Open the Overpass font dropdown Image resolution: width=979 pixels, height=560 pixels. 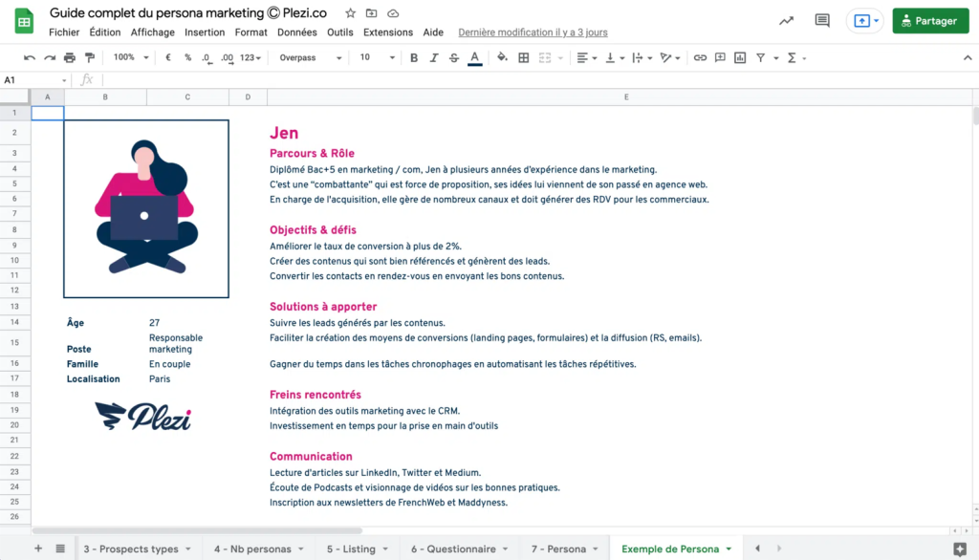311,57
